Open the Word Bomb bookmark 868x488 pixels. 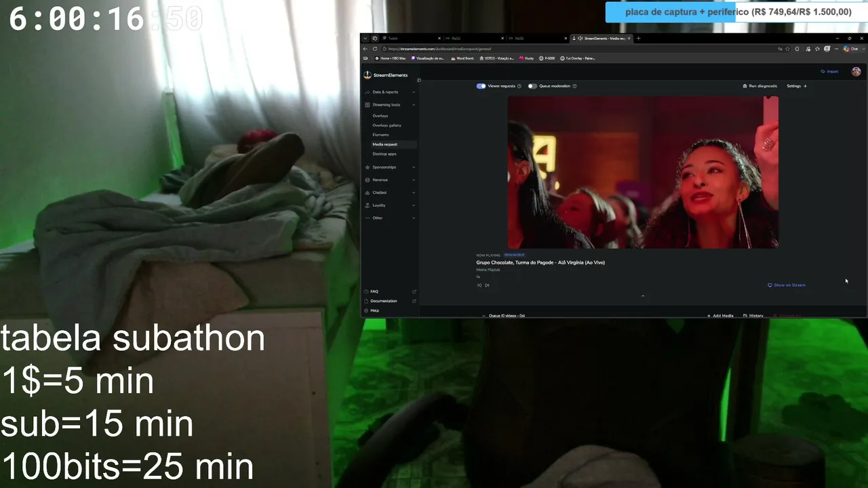462,58
